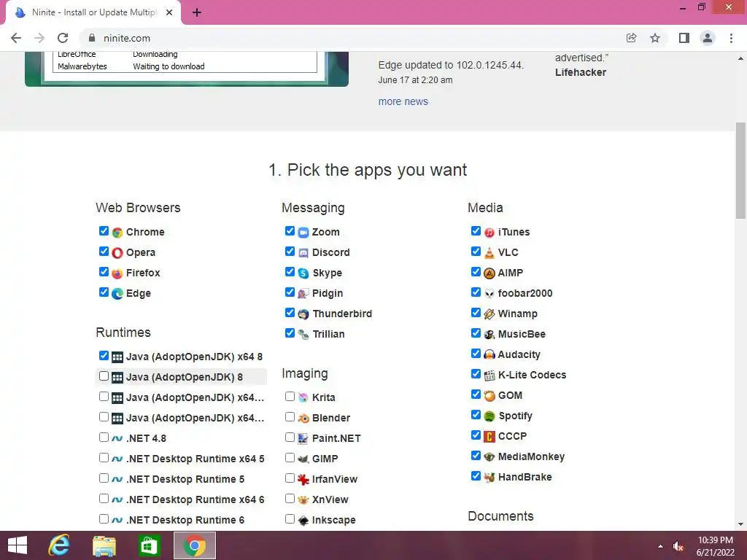Image resolution: width=747 pixels, height=560 pixels.
Task: Launch Internet Explorer from taskbar
Action: tap(59, 545)
